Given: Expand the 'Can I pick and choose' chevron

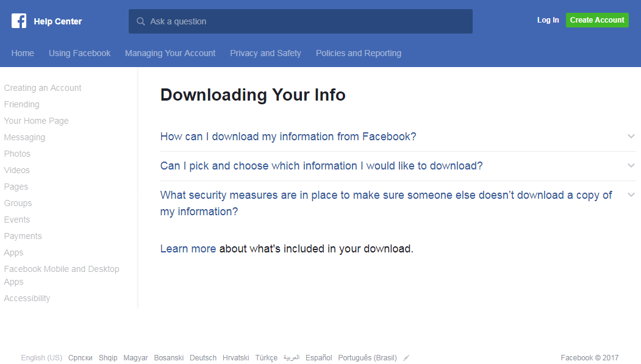Looking at the screenshot, I should click(631, 165).
